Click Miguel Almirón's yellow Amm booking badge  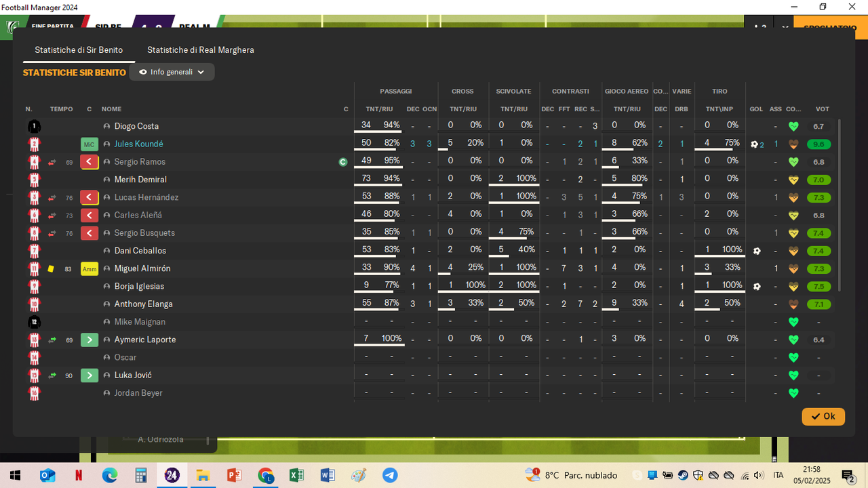pyautogui.click(x=90, y=268)
